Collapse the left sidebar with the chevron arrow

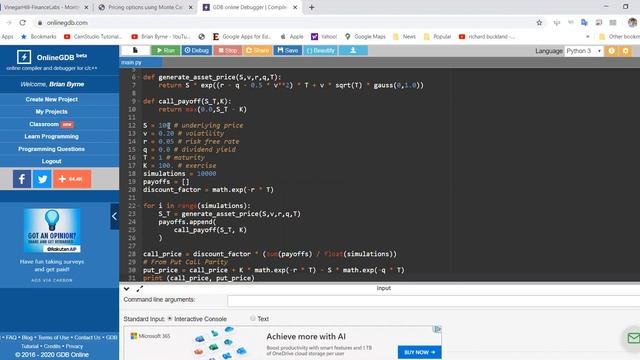point(114,216)
